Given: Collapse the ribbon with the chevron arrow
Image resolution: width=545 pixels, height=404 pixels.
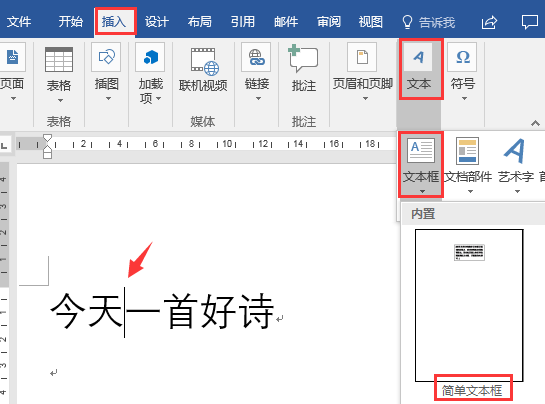Looking at the screenshot, I should 535,123.
